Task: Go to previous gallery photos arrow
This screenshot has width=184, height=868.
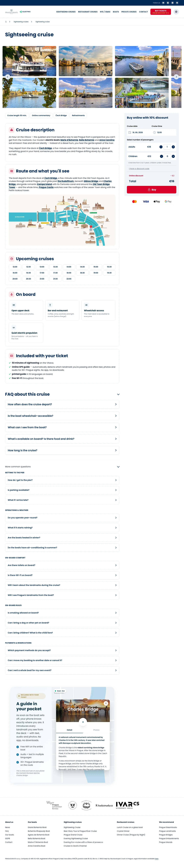Action: [x=7, y=77]
